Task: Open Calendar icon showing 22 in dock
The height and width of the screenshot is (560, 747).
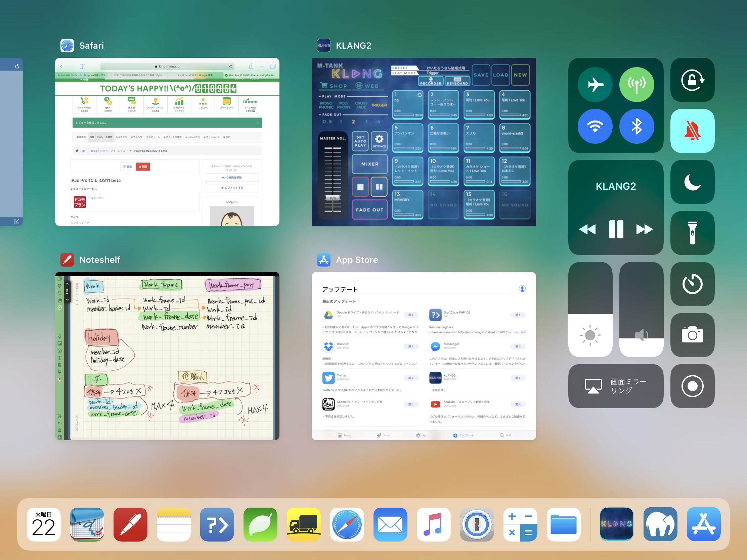Action: [44, 524]
